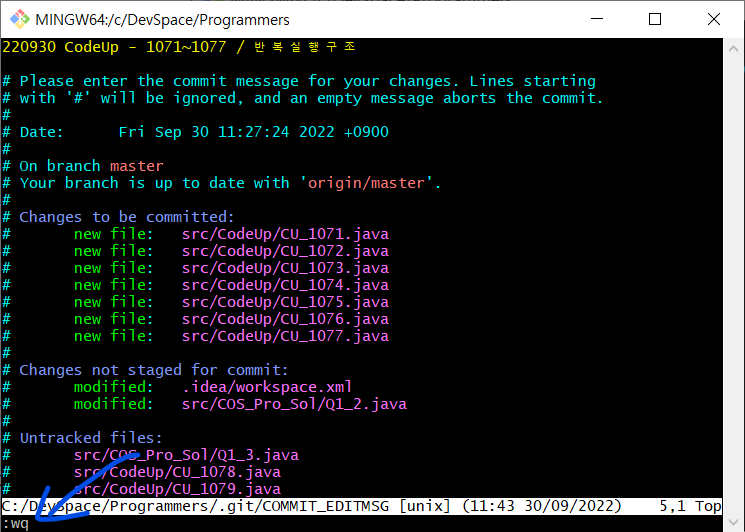The image size is (745, 532).
Task: Click the 'Top' scroll position indicator
Action: tap(708, 506)
